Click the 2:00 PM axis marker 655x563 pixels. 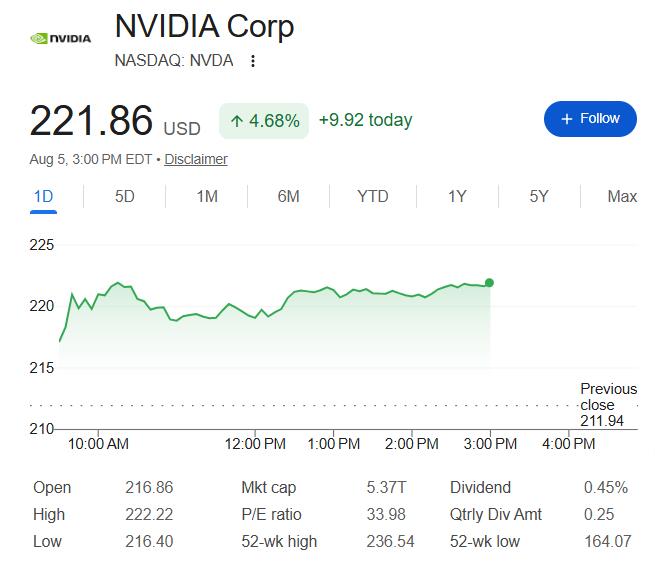(x=412, y=444)
